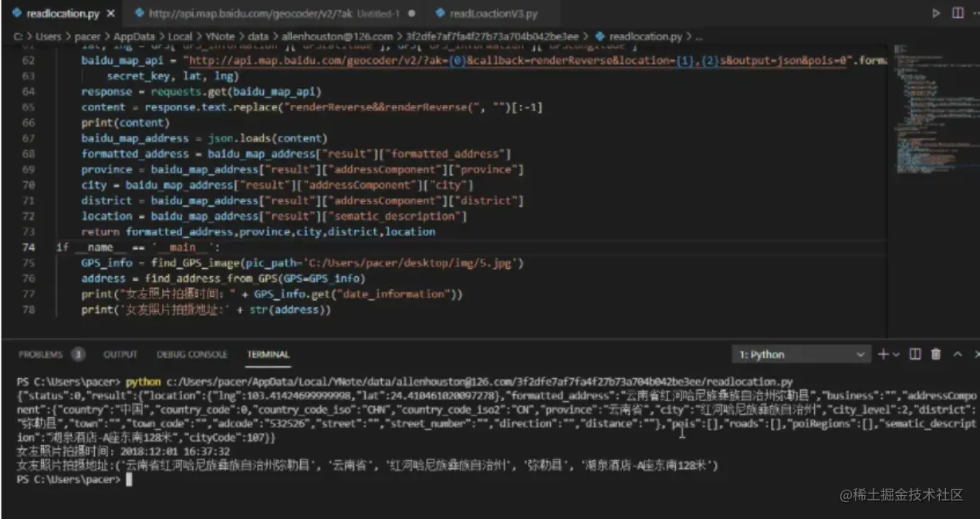The height and width of the screenshot is (519, 980).
Task: Click the terminal line starting '女友照片拍摄地址'
Action: [367, 465]
